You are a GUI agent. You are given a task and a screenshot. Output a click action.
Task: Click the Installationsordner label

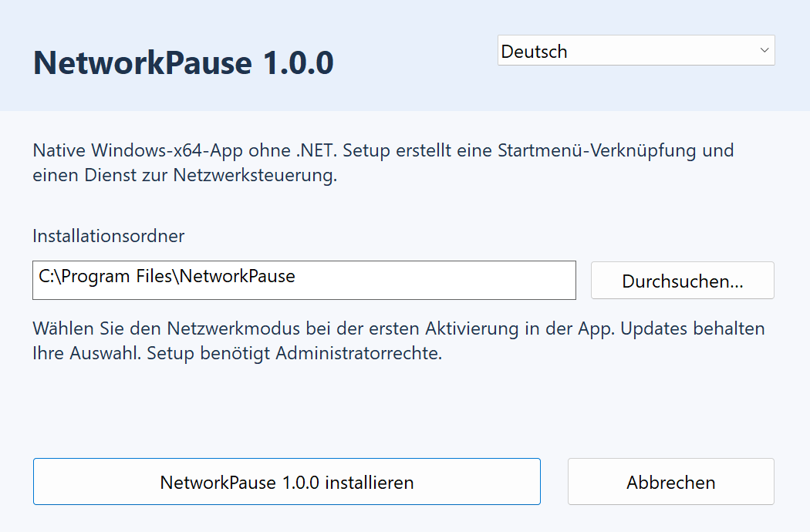tap(109, 236)
